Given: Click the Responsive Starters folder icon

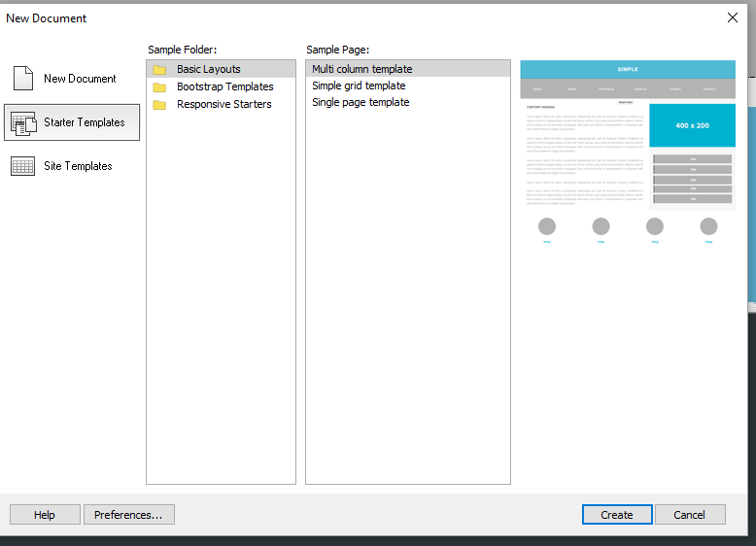Looking at the screenshot, I should point(159,105).
